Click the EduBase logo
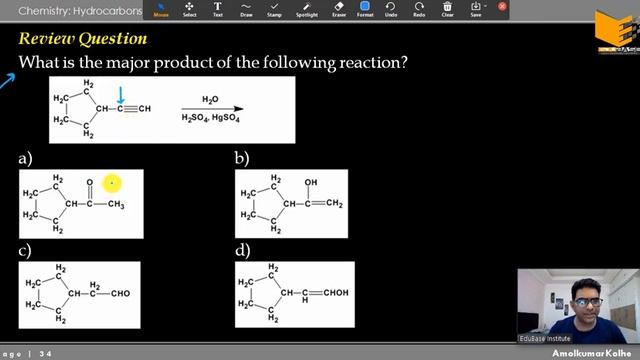This screenshot has height=360, width=640. coord(617,33)
